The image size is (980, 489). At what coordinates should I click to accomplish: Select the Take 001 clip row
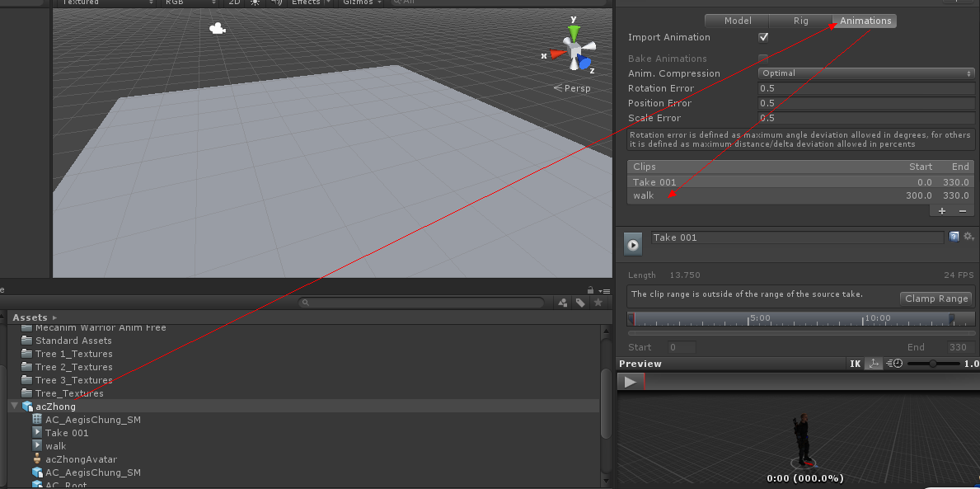pos(800,182)
